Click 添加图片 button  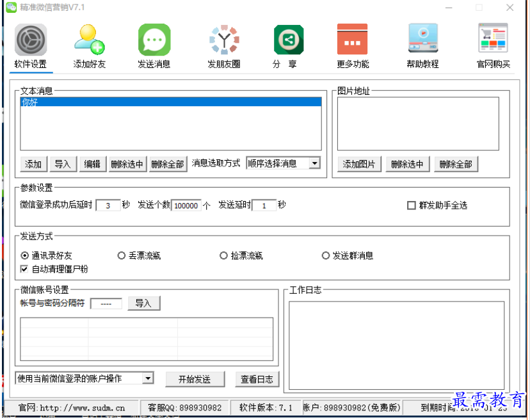[x=359, y=165]
